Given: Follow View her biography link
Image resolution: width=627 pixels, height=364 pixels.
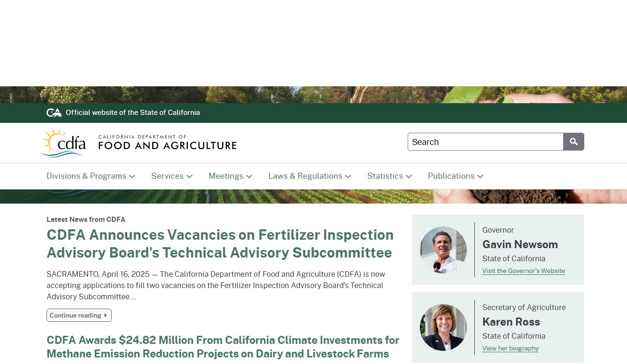Looking at the screenshot, I should coord(511,348).
